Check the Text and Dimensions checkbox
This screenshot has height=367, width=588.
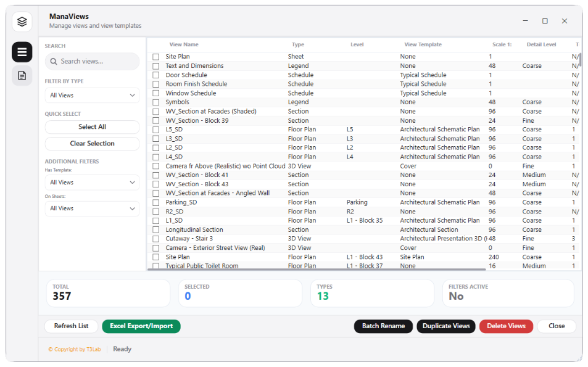[x=156, y=66]
